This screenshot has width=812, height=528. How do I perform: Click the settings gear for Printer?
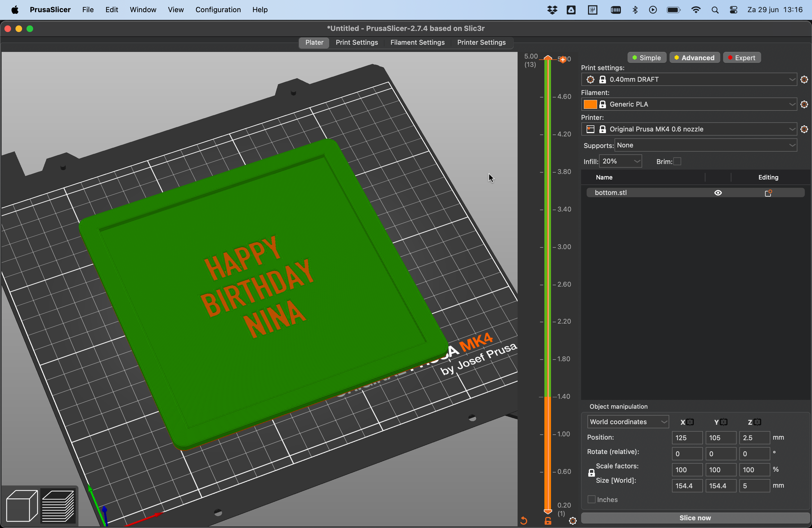tap(804, 129)
